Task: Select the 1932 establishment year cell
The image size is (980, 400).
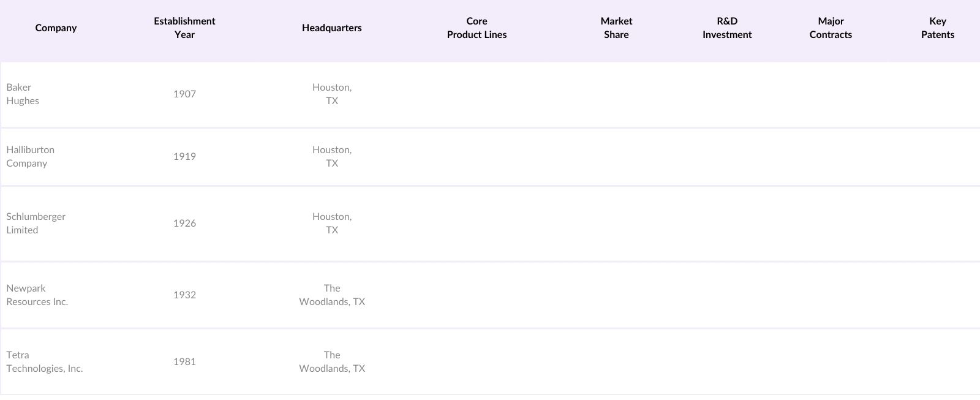Action: (x=184, y=295)
